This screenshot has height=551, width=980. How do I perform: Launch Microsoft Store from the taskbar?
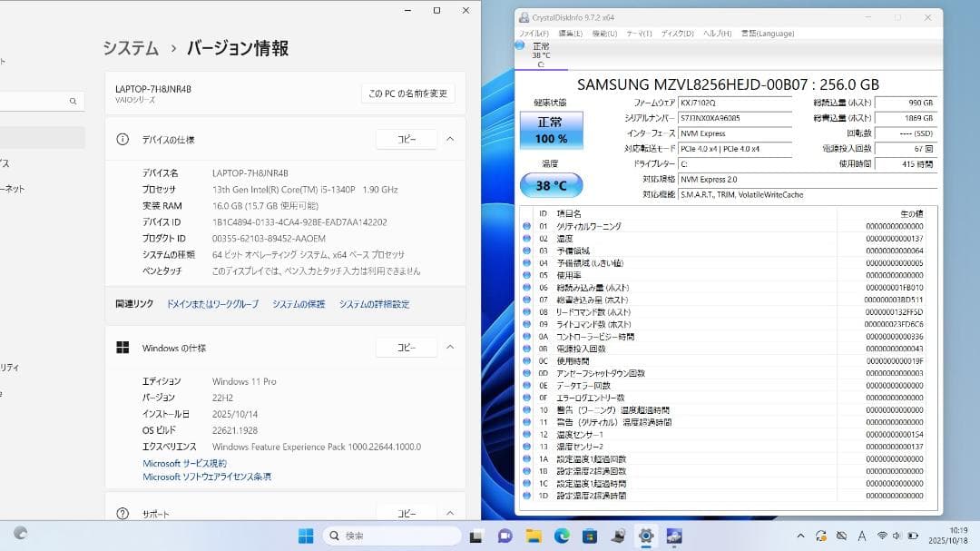point(590,536)
